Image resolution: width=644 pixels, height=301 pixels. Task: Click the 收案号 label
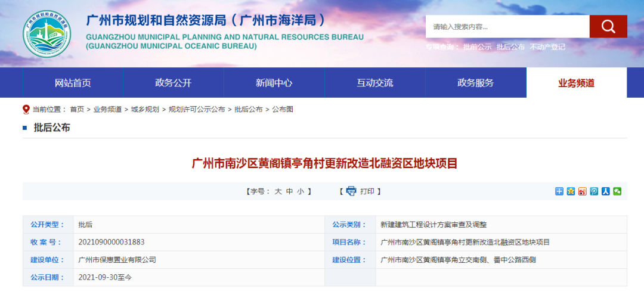coord(46,242)
